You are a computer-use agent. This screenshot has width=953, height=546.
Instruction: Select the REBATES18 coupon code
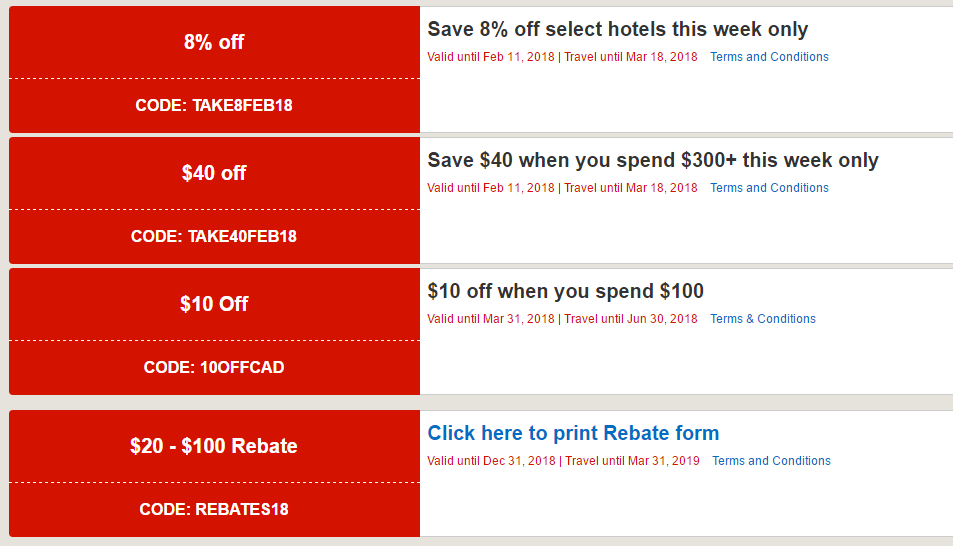(214, 510)
